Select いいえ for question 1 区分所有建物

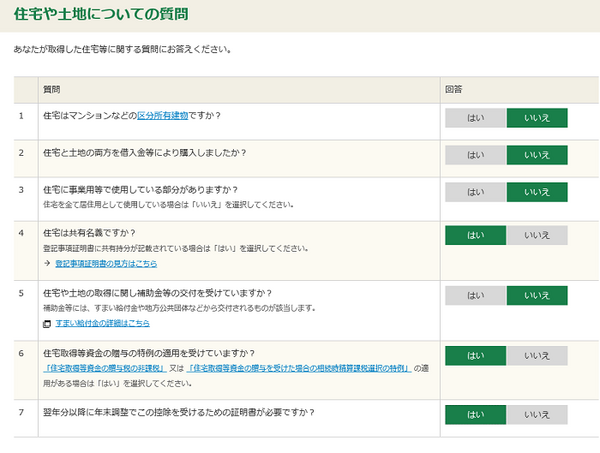coord(537,118)
